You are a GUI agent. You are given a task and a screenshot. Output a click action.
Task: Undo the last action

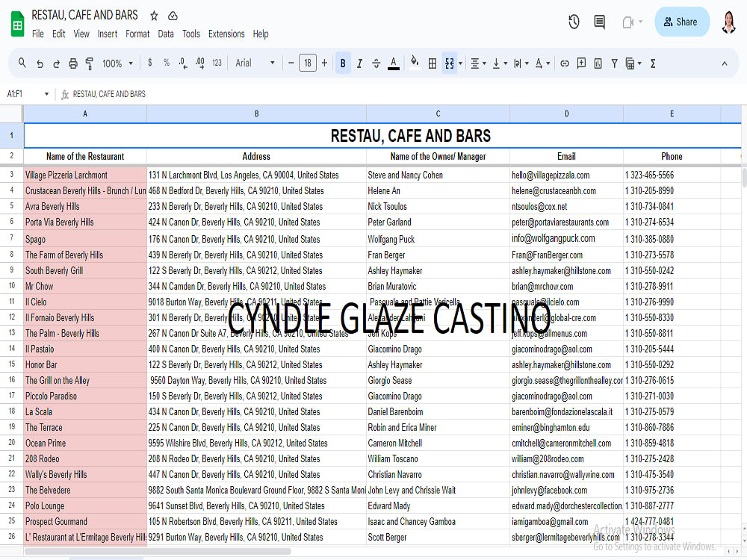coord(40,63)
